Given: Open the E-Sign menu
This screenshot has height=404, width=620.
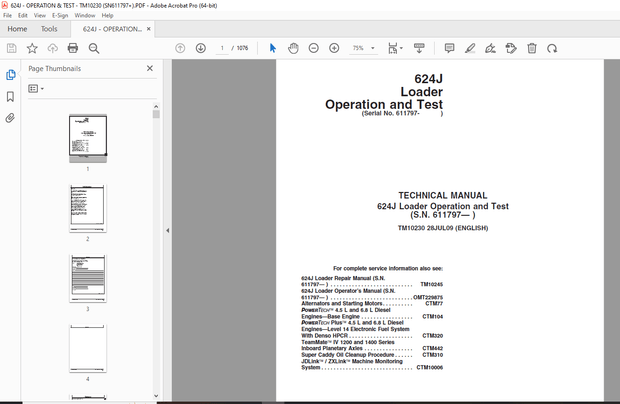Looking at the screenshot, I should point(60,15).
